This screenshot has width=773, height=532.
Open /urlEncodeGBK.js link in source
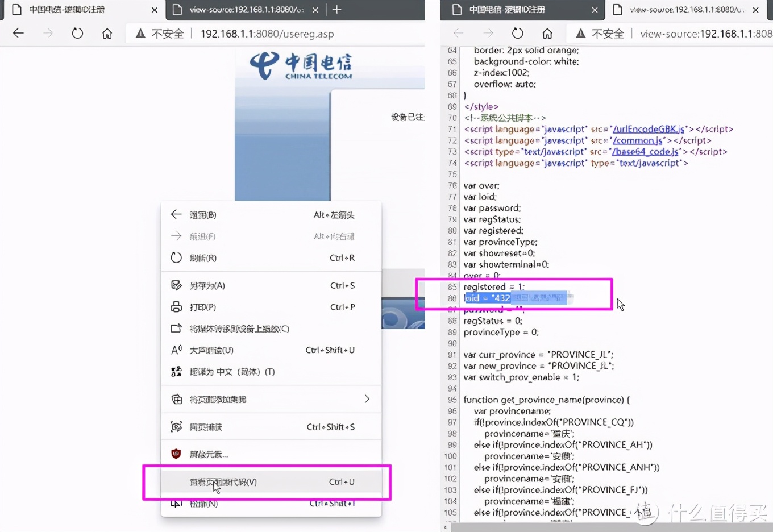649,129
